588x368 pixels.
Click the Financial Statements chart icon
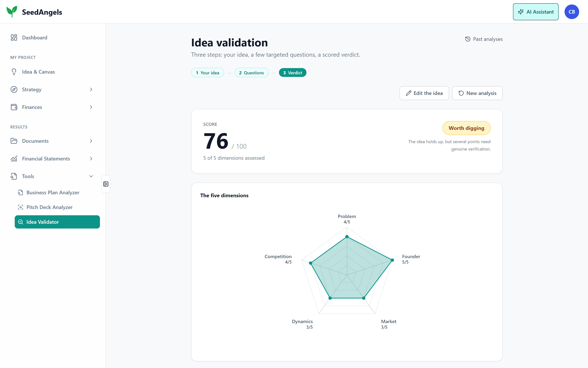14,159
